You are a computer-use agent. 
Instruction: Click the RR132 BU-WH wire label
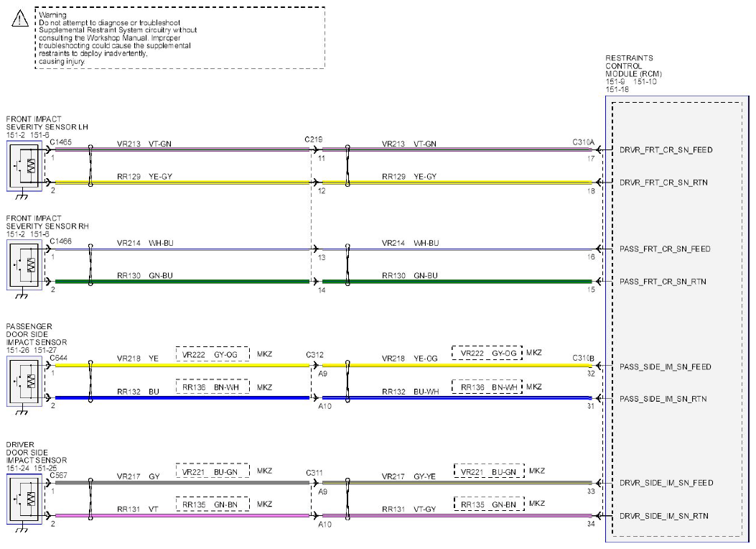coord(410,392)
